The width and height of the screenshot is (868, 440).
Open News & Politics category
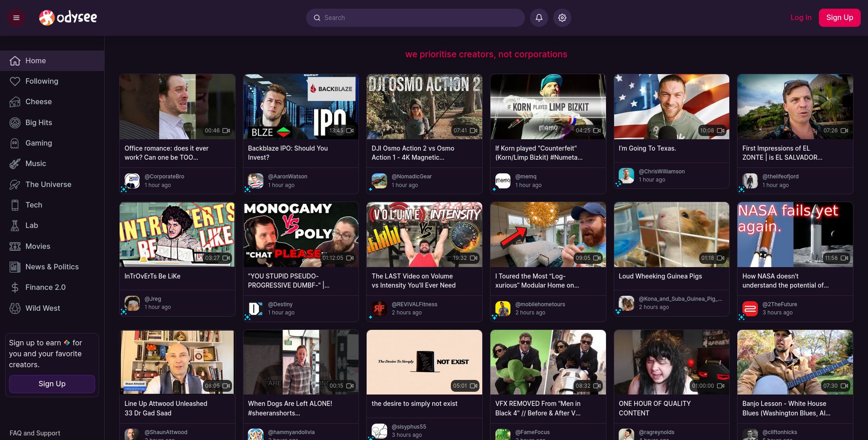(52, 267)
